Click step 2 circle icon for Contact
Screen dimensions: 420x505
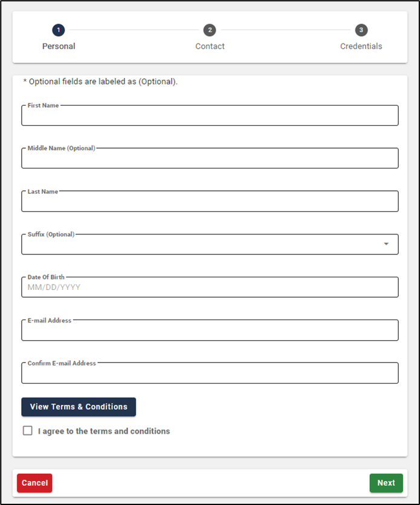tap(210, 30)
